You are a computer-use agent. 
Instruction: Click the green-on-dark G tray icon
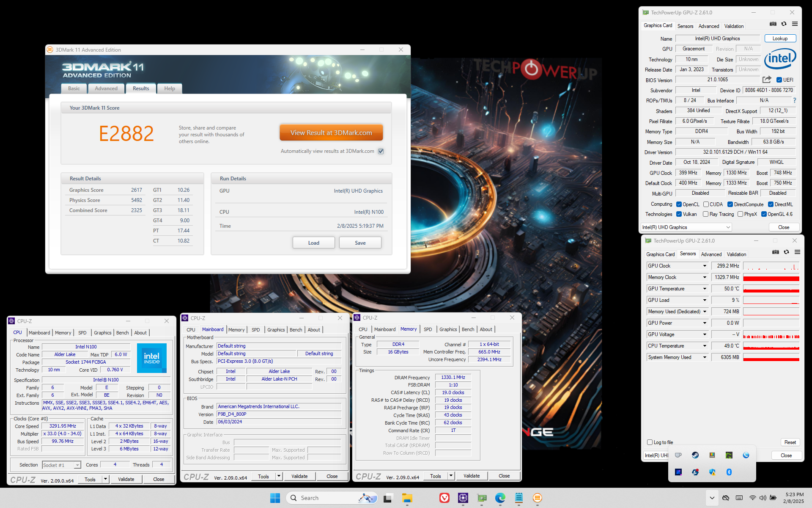click(x=729, y=455)
